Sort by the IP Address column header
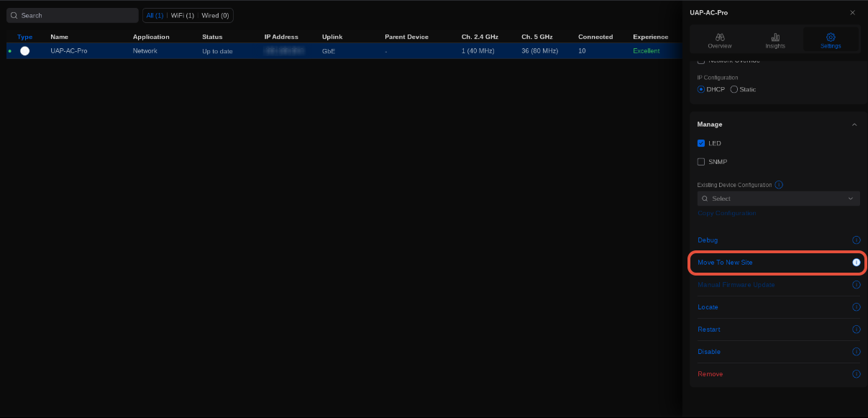Viewport: 868px width, 418px height. (281, 37)
